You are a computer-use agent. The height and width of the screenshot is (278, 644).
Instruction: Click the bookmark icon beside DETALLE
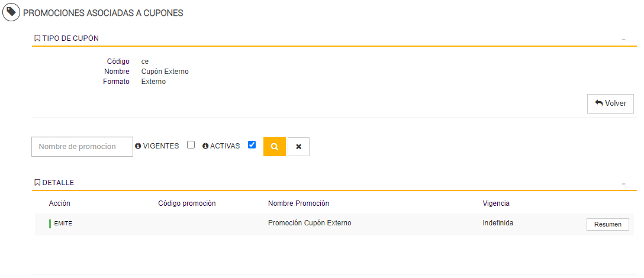37,183
